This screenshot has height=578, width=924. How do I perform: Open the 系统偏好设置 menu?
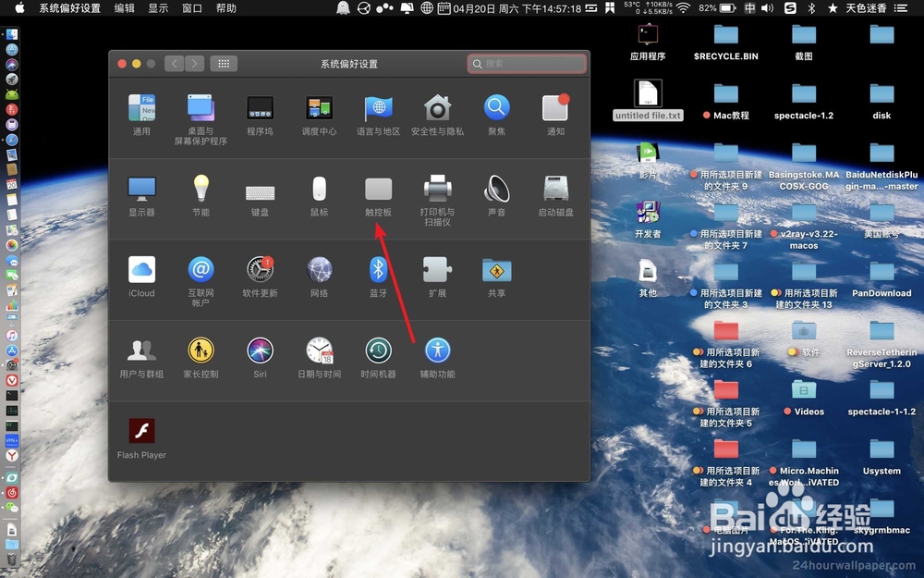[69, 8]
